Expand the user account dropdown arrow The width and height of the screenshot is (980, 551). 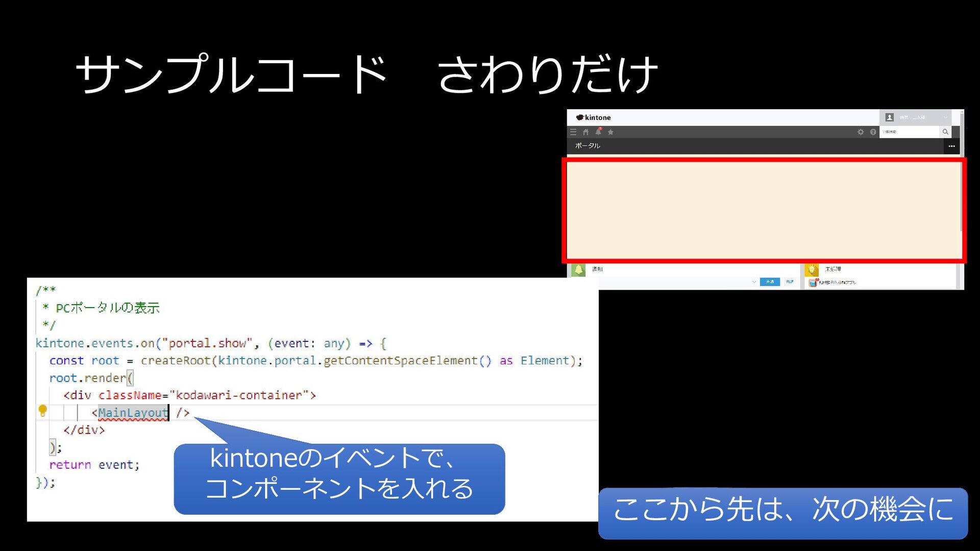[x=945, y=118]
